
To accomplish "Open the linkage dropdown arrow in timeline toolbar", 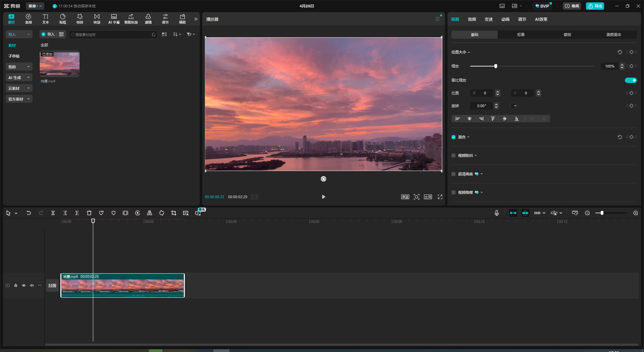I will (544, 213).
